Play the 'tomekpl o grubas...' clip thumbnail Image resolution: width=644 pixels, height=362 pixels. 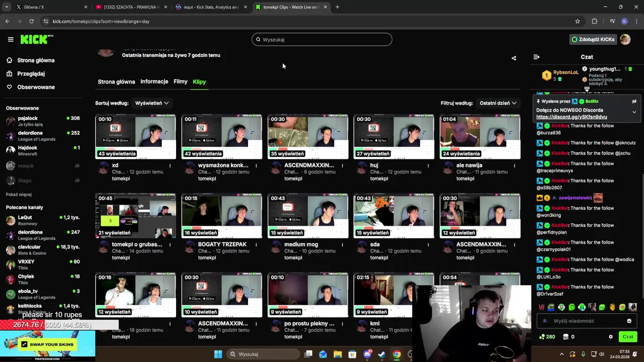(136, 216)
